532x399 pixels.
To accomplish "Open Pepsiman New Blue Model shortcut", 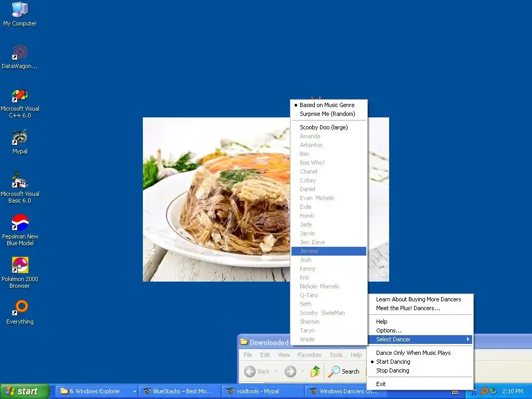I will [20, 230].
